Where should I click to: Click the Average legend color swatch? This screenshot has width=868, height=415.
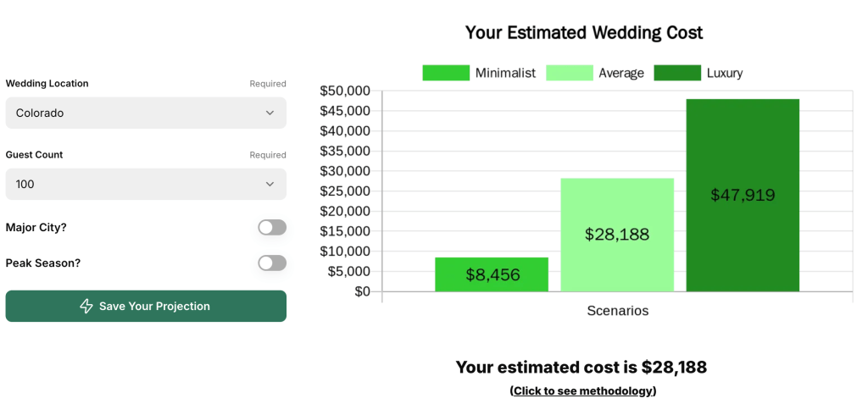coord(569,73)
